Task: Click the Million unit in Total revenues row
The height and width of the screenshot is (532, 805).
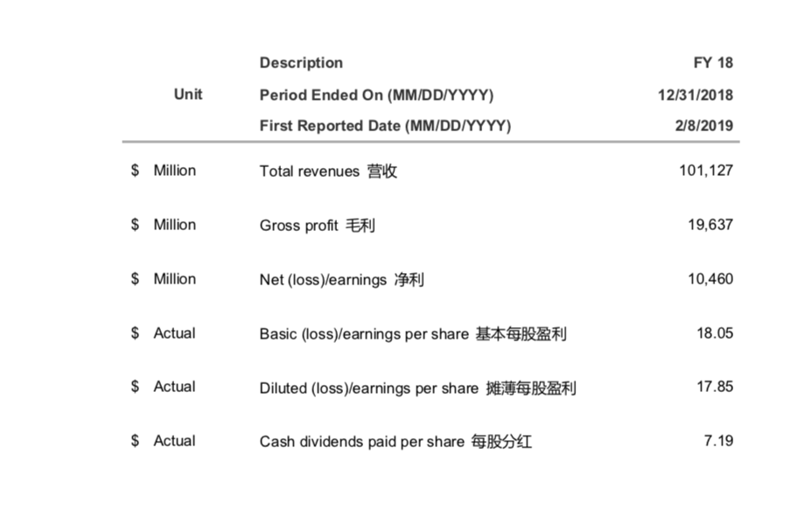Action: coord(174,171)
